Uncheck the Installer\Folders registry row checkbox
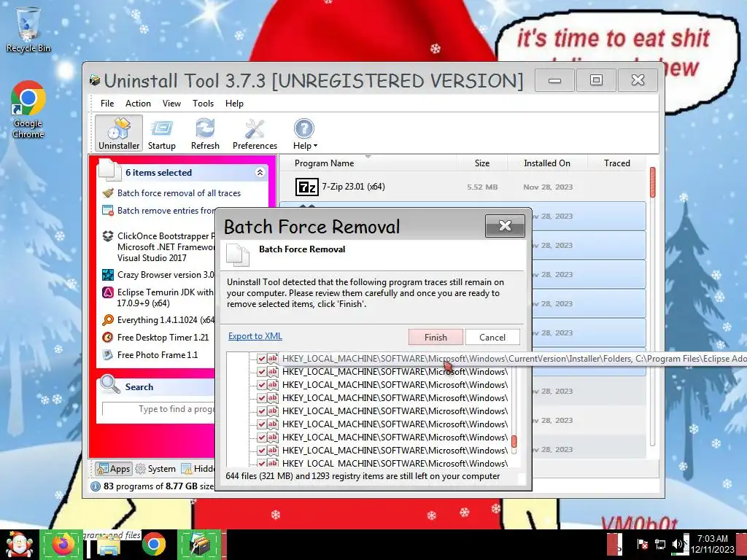Image resolution: width=747 pixels, height=560 pixels. coord(262,359)
